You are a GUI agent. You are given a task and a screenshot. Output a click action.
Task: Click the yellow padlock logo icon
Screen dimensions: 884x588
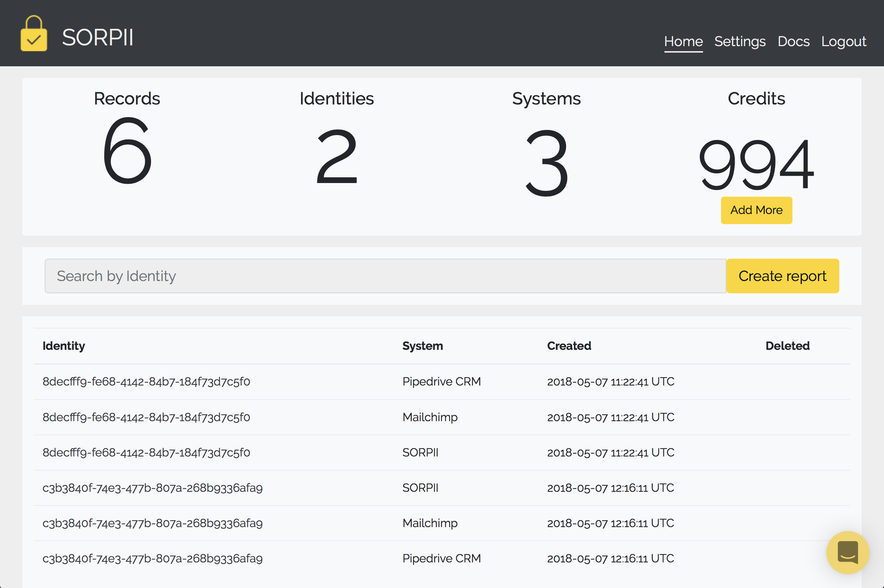(34, 34)
